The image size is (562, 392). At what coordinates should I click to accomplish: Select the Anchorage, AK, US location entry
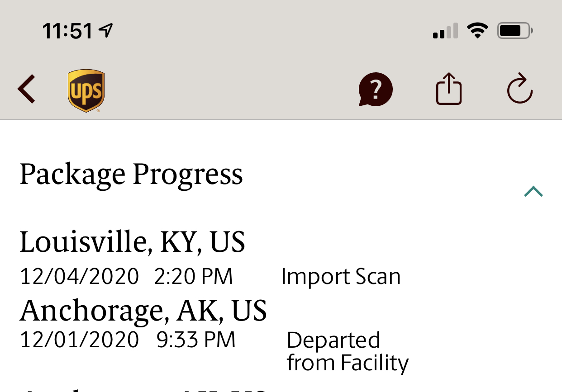point(143,311)
